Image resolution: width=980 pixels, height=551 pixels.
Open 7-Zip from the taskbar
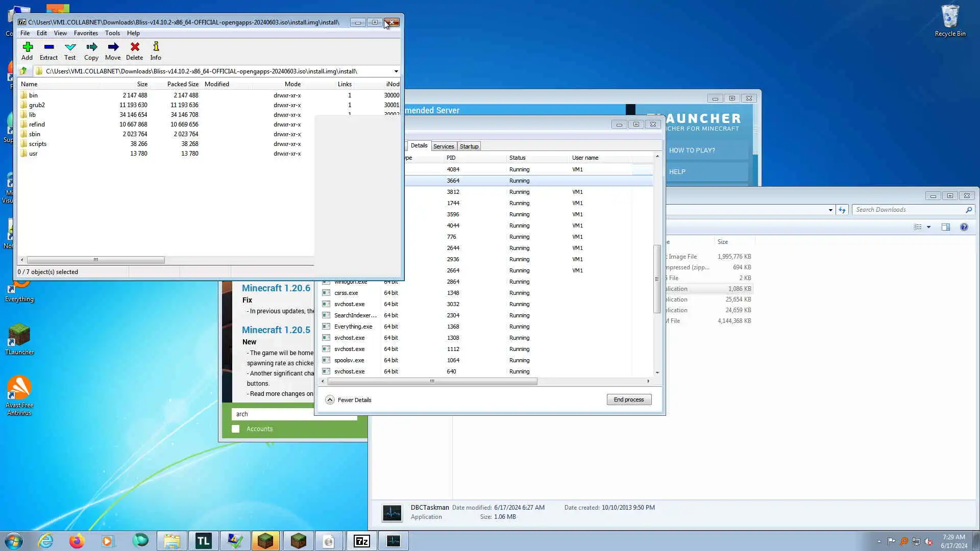361,541
